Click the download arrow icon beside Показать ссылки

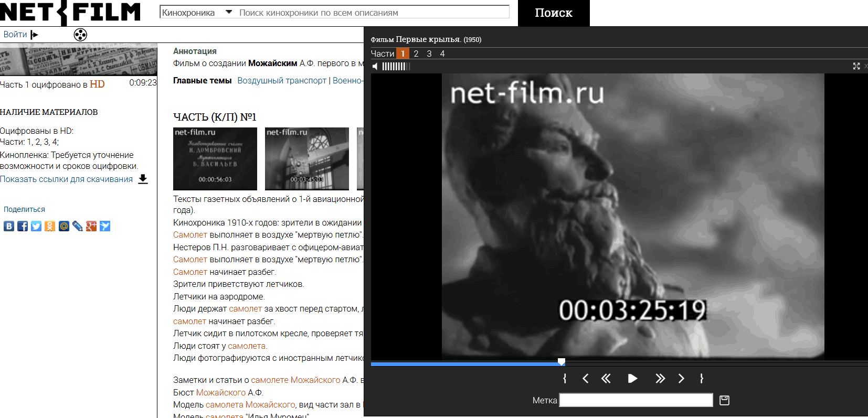(x=143, y=179)
